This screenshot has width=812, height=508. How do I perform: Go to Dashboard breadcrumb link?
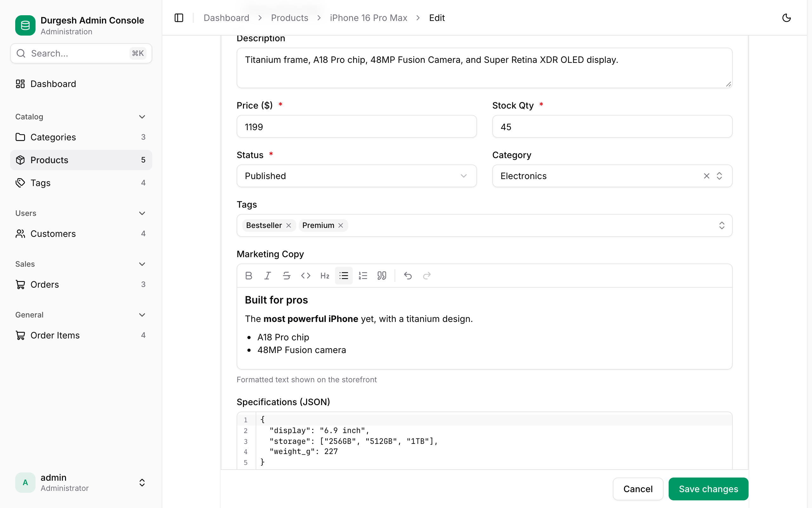click(x=226, y=18)
